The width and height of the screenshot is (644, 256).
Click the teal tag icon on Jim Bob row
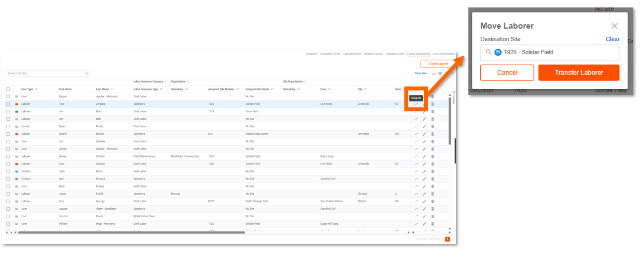point(17,112)
